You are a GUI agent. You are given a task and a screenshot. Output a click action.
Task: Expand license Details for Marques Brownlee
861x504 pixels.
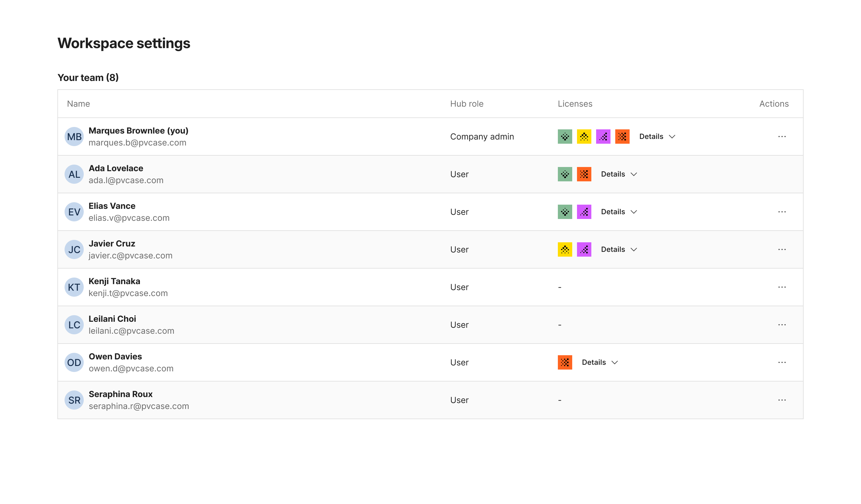[x=657, y=137]
